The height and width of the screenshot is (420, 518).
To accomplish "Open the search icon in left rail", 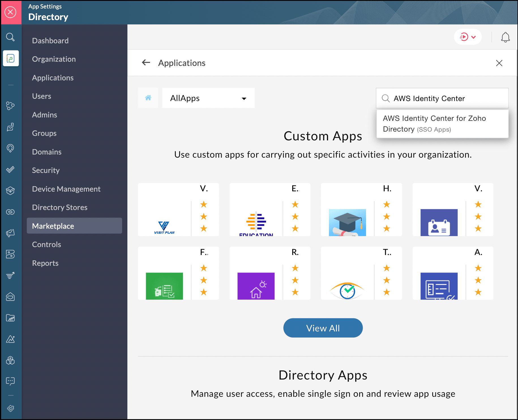I will click(x=10, y=37).
